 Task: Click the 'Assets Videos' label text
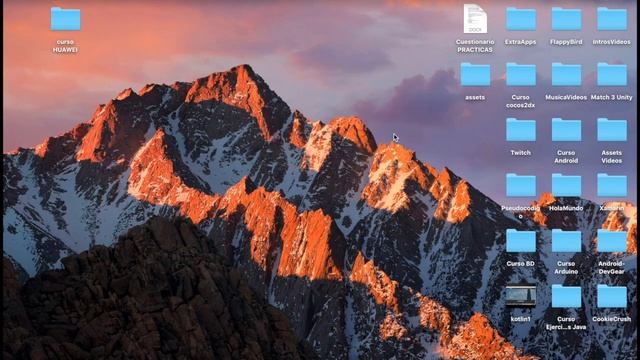pos(612,157)
